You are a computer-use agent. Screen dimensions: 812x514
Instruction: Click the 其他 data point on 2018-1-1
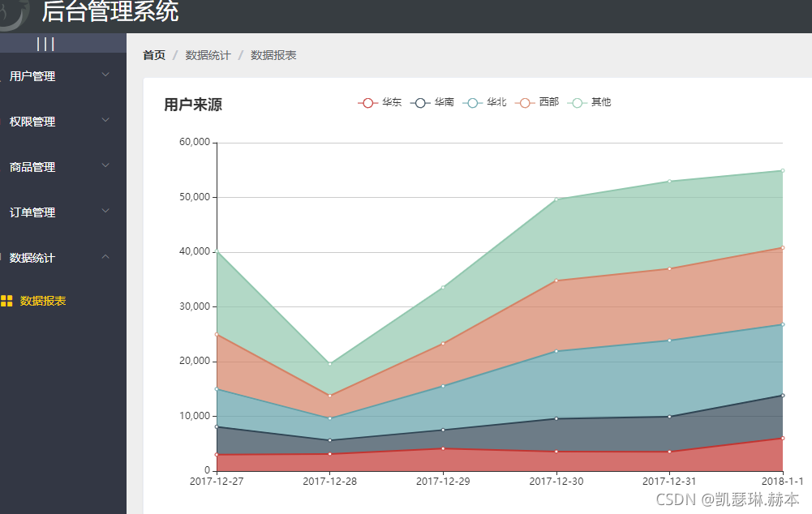(x=783, y=170)
